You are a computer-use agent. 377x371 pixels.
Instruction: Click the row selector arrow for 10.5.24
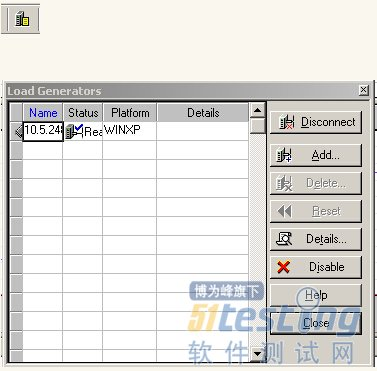[x=17, y=131]
